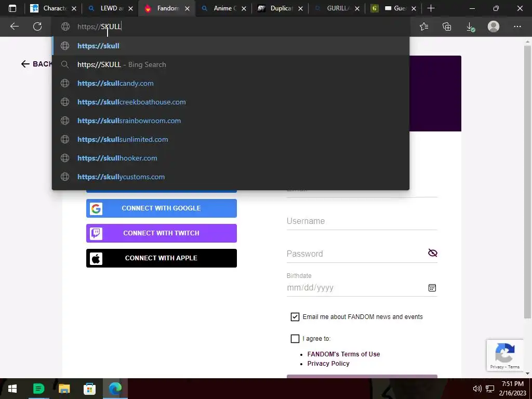Toggle password visibility eye icon
Screen dimensions: 532x399
tap(433, 253)
